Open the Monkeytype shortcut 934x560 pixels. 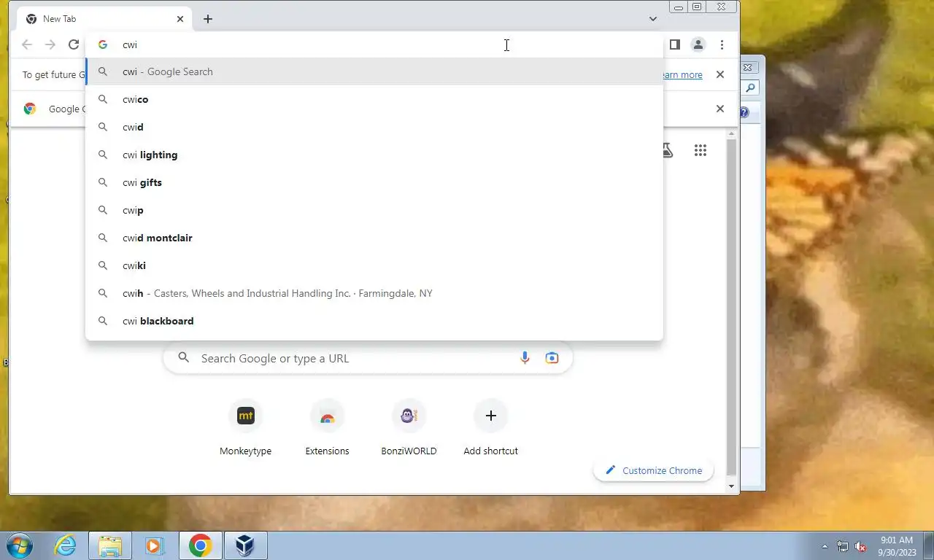pyautogui.click(x=246, y=429)
